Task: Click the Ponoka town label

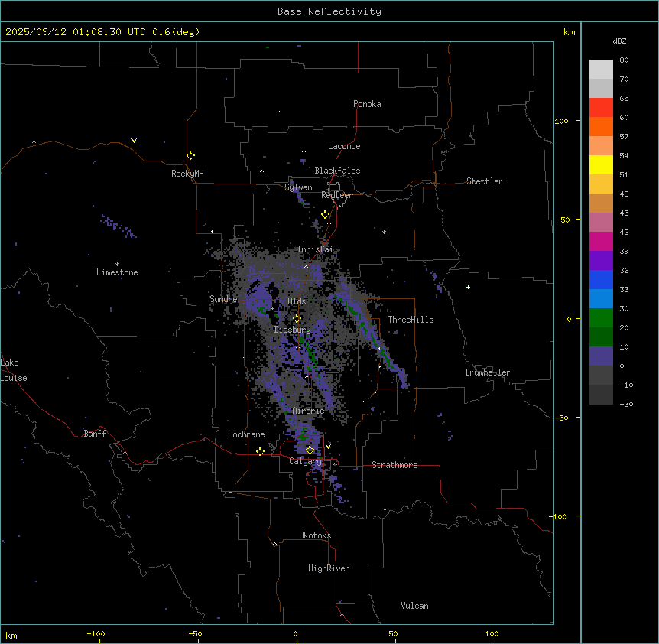Action: click(367, 104)
